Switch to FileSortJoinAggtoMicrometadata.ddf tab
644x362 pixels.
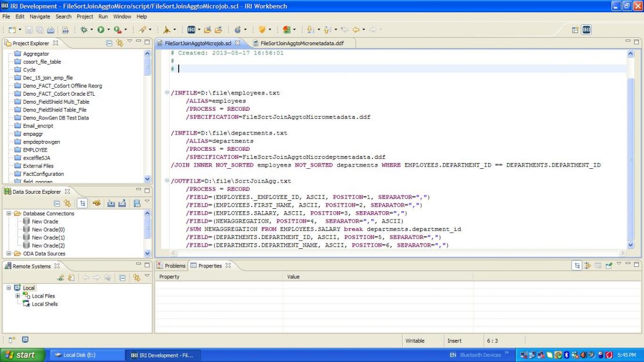[302, 43]
